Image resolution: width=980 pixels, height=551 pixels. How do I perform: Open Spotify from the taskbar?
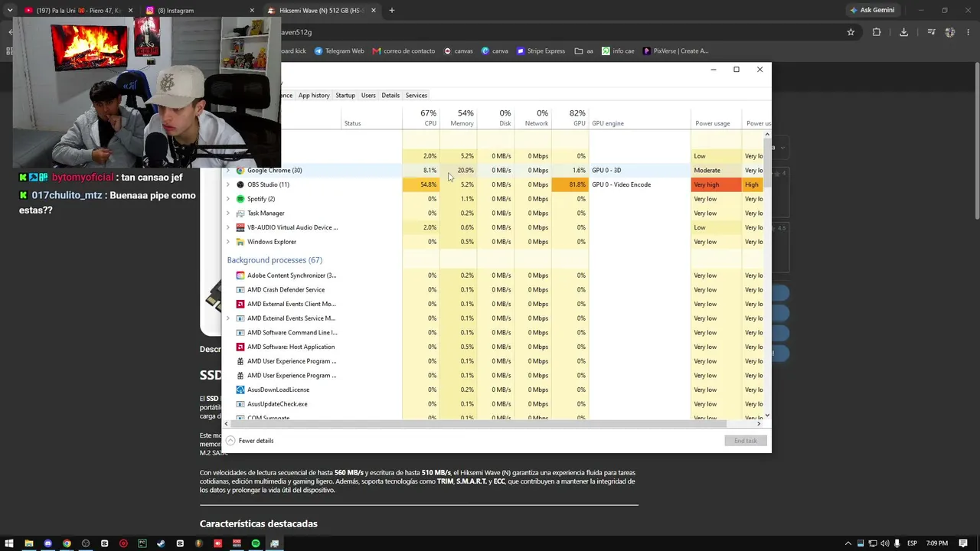[256, 543]
